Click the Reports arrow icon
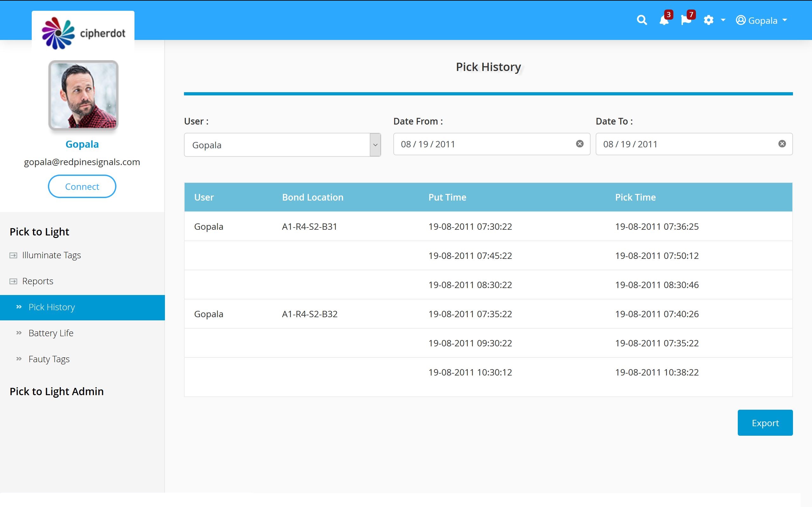The height and width of the screenshot is (507, 812). [13, 281]
